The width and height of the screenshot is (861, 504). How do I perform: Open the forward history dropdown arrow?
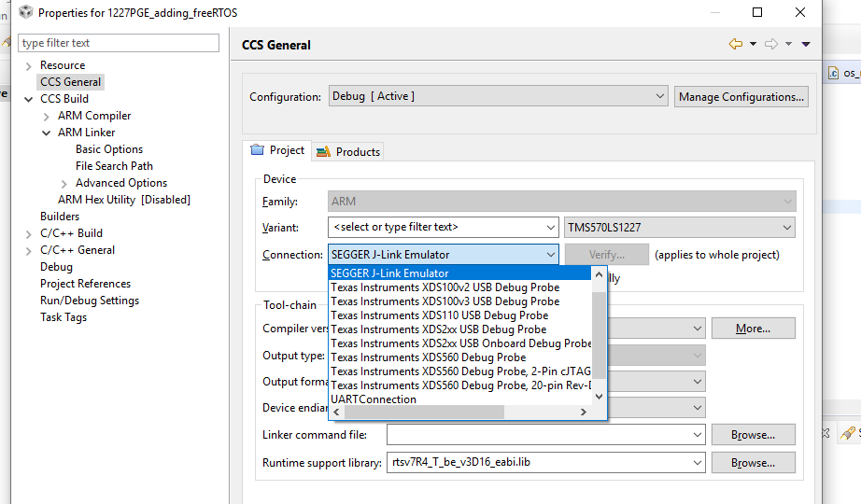tap(788, 44)
